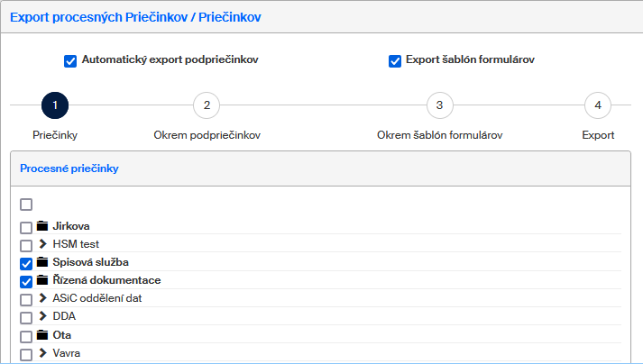This screenshot has width=643, height=364.
Task: Expand the Vavra tree node
Action: click(41, 353)
